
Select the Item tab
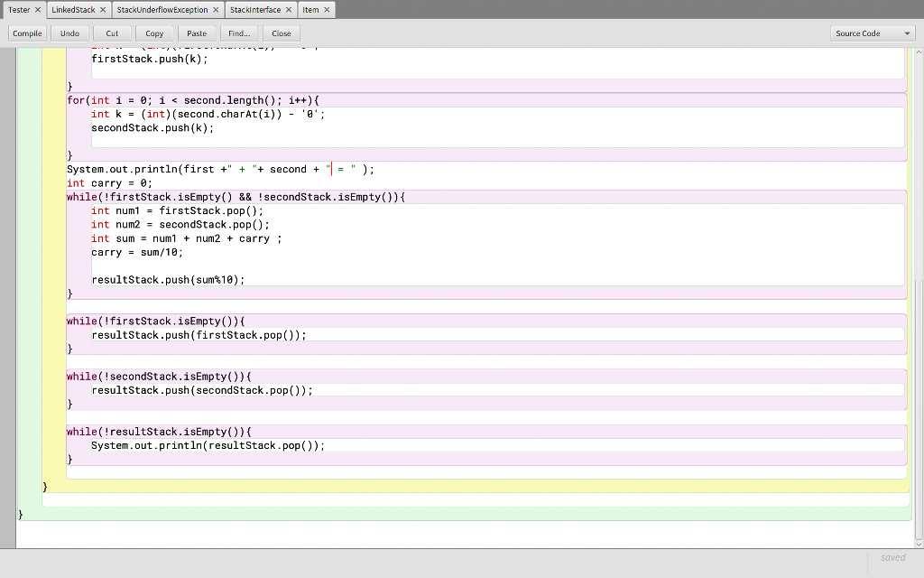click(310, 10)
